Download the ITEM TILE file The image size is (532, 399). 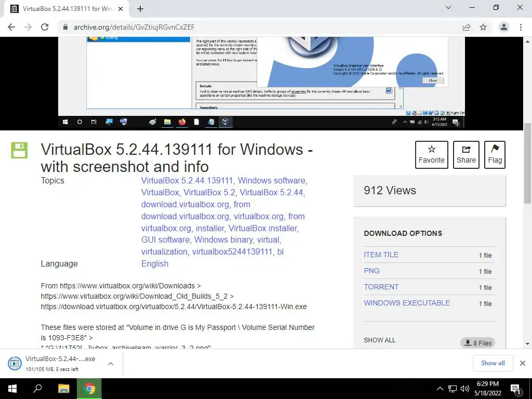pyautogui.click(x=381, y=255)
